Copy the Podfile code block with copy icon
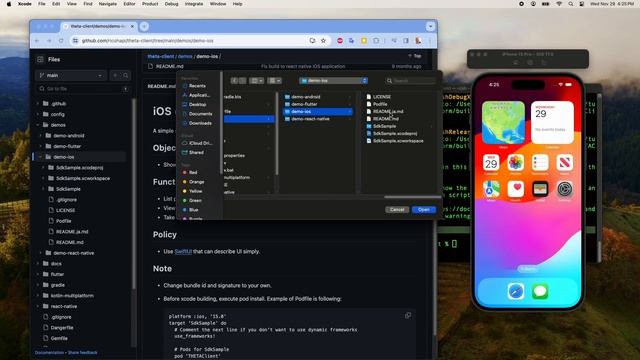The width and height of the screenshot is (640, 360). (408, 316)
